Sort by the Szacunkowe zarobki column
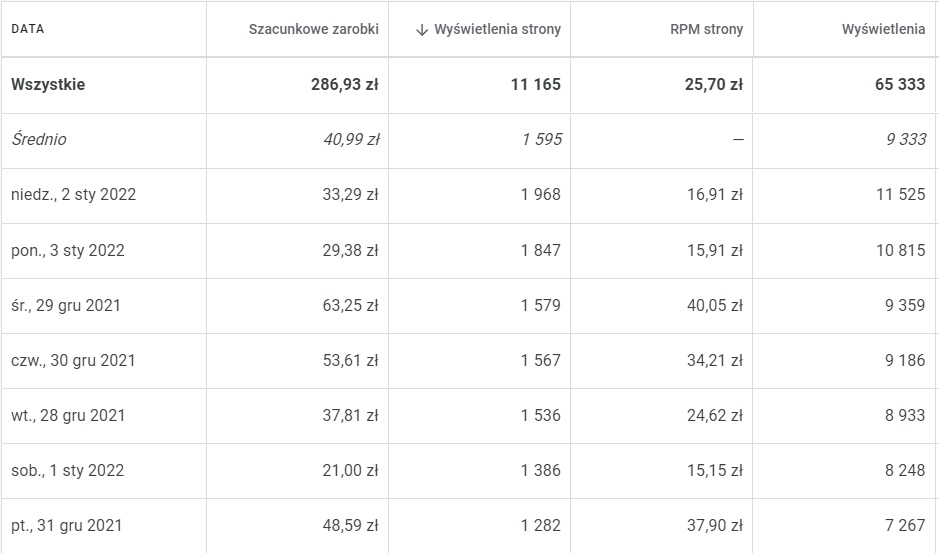The width and height of the screenshot is (939, 554). click(x=313, y=30)
